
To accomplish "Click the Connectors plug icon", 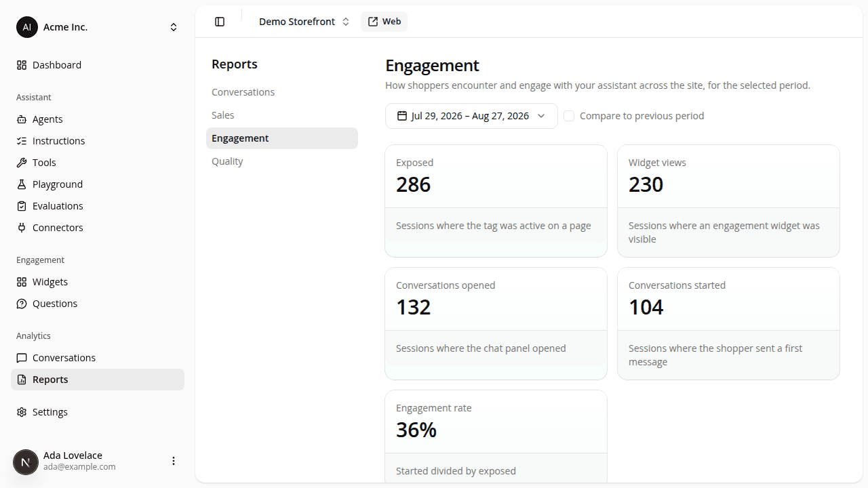I will pyautogui.click(x=22, y=228).
